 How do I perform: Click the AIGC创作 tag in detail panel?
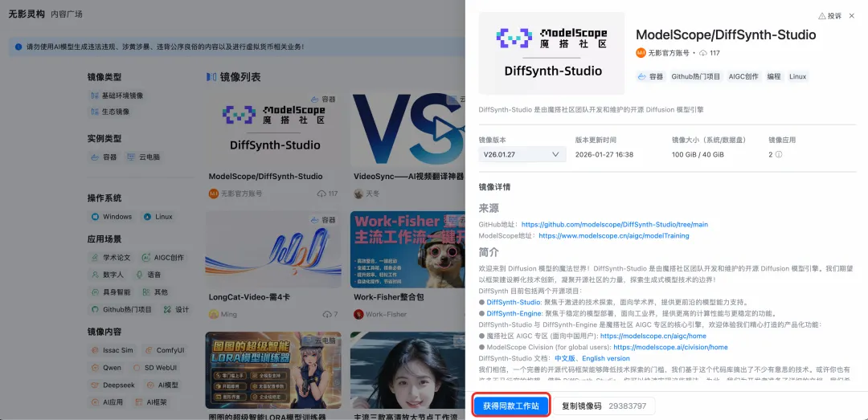[743, 76]
